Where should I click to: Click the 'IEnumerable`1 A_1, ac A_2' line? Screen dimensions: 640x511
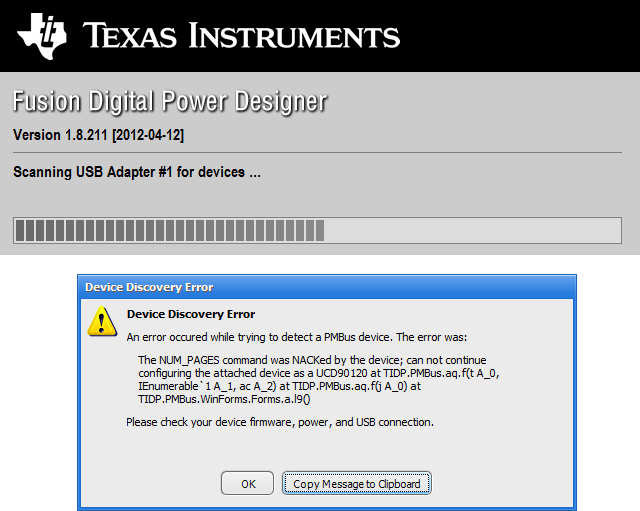point(280,386)
